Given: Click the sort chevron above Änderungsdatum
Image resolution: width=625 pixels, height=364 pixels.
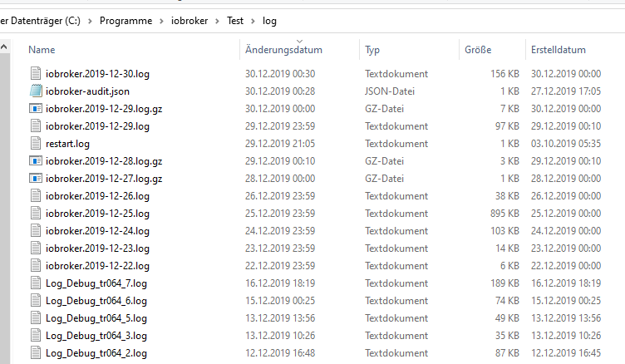Looking at the screenshot, I should (x=300, y=41).
